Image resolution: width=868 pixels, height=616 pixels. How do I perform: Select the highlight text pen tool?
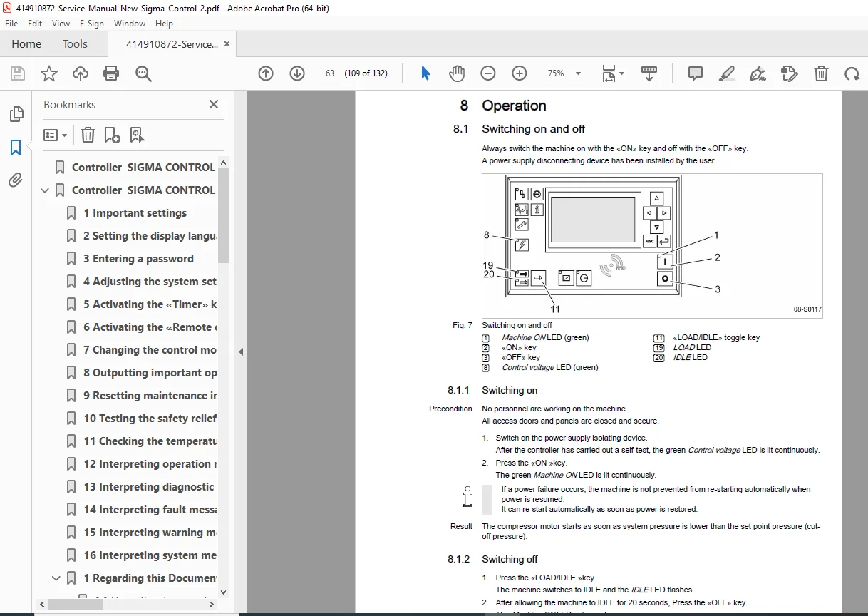(x=727, y=73)
